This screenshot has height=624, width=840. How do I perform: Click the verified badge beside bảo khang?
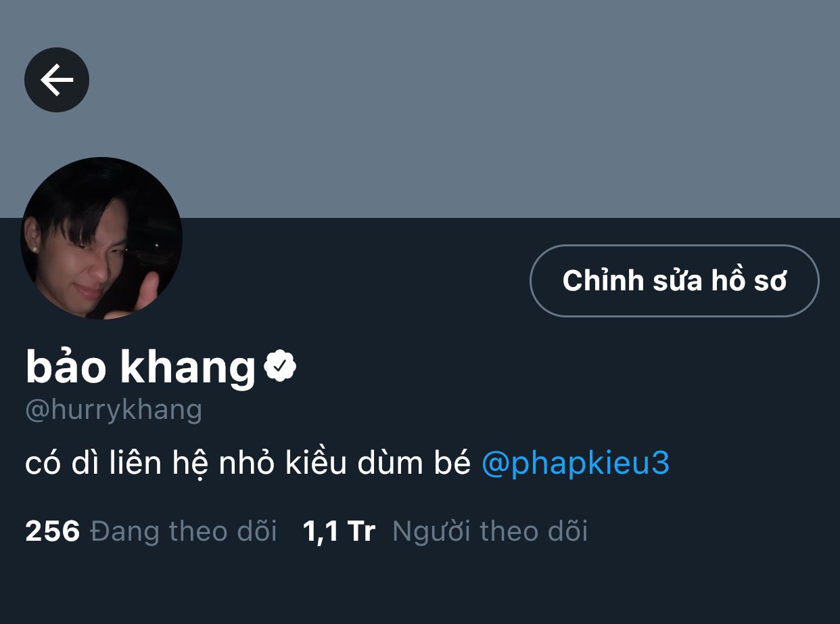coord(280,365)
